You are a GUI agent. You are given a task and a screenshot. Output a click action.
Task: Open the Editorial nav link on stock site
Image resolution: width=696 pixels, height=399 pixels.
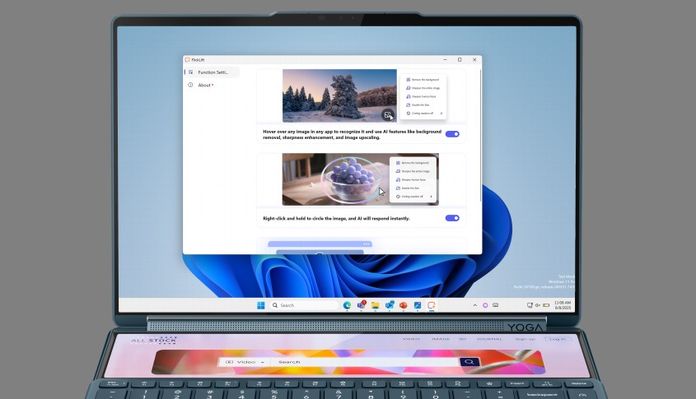pos(489,339)
